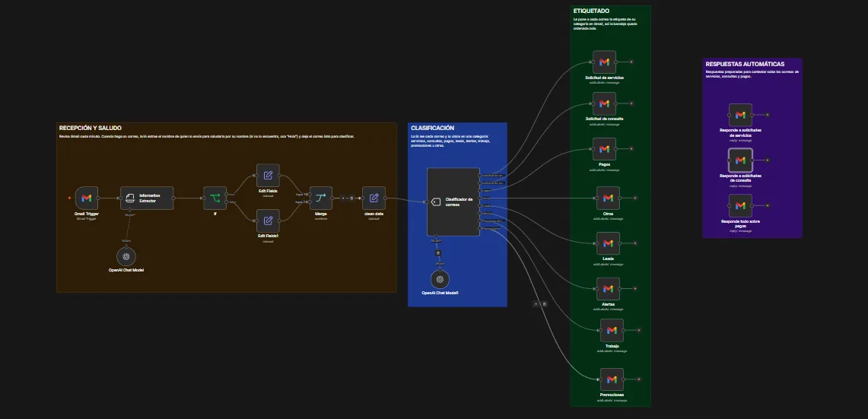Add node after Responde a solicitudes de servicios
The image size is (868, 419).
[x=768, y=115]
